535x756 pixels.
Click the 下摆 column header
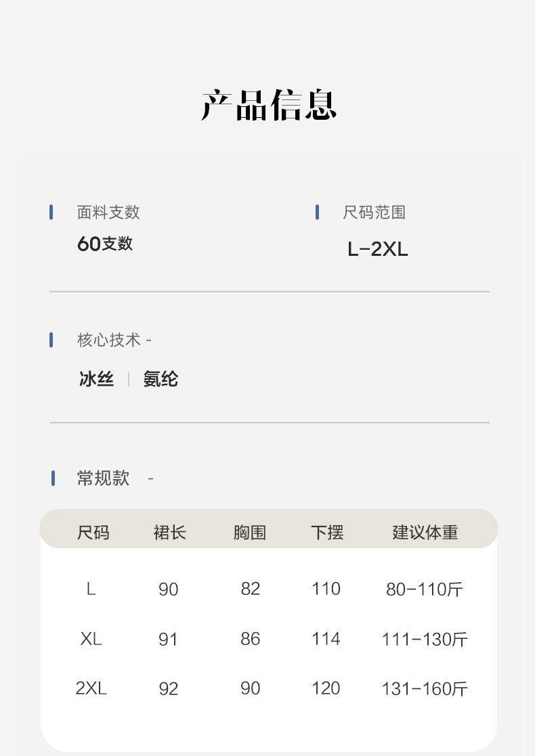click(x=327, y=533)
